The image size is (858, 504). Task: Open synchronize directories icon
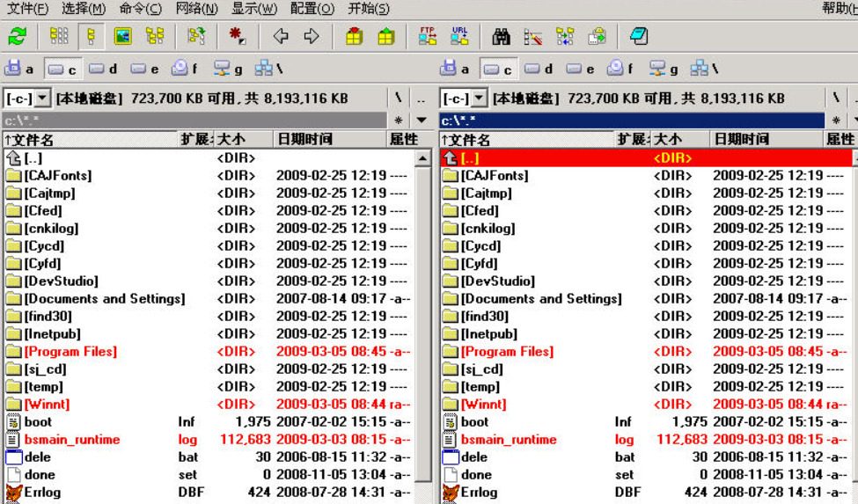click(565, 37)
